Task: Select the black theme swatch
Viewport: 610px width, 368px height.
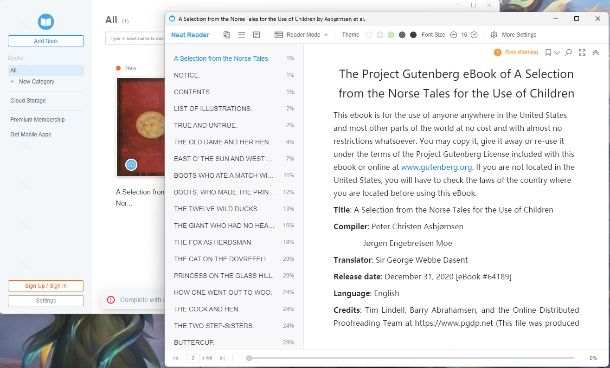Action: pos(413,35)
